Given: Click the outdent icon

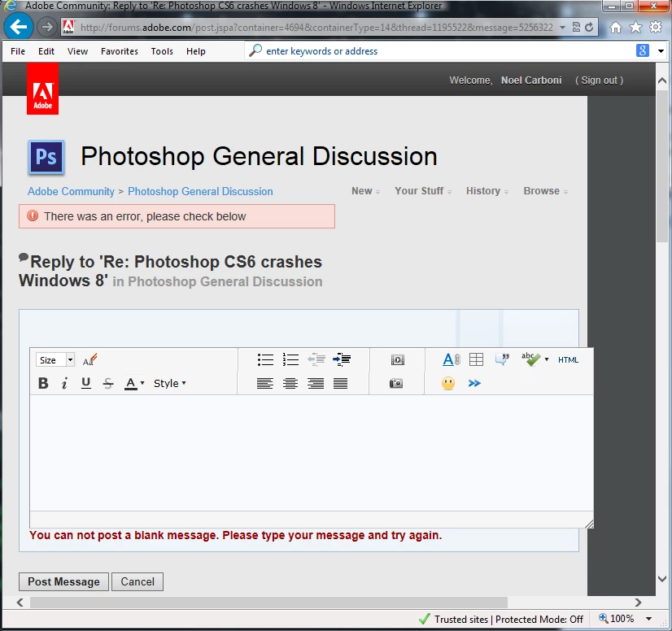Looking at the screenshot, I should (x=316, y=360).
